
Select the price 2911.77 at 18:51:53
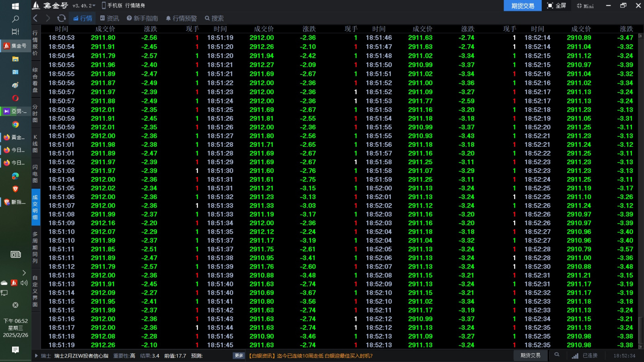[420, 101]
